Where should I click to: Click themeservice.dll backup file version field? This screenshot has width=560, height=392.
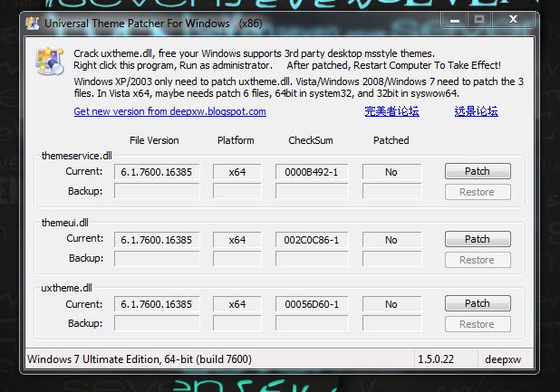157,191
